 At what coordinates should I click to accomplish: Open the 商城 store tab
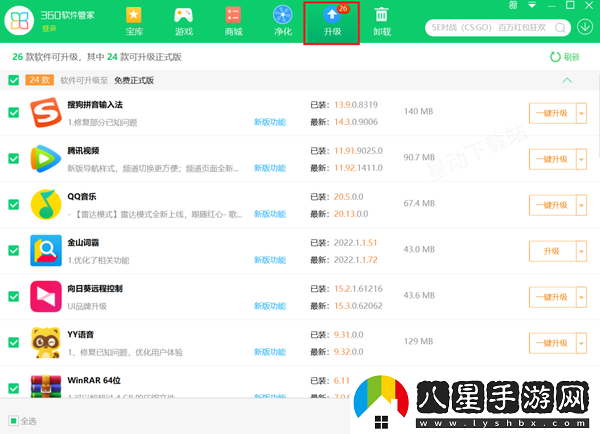pyautogui.click(x=233, y=21)
